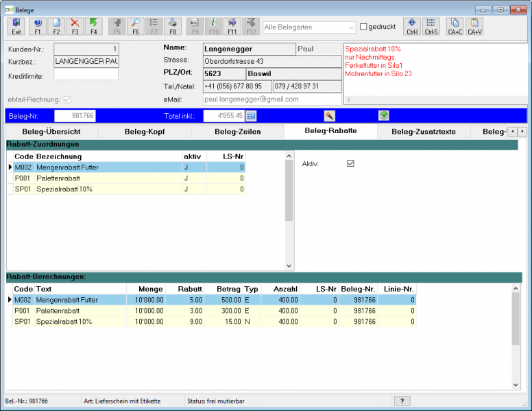Click Rabatt-Zuordnungen scrollbar down arrow
The width and height of the screenshot is (532, 411).
tap(289, 266)
